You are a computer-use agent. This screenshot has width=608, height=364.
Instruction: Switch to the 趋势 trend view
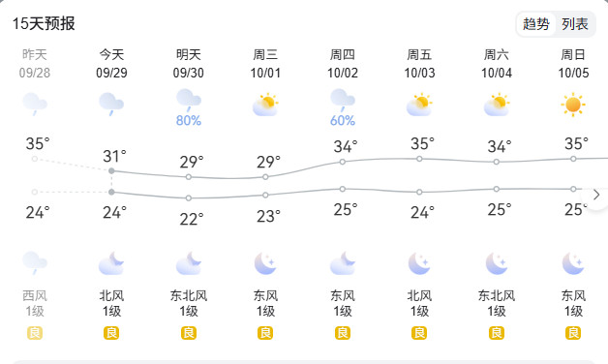pos(536,24)
